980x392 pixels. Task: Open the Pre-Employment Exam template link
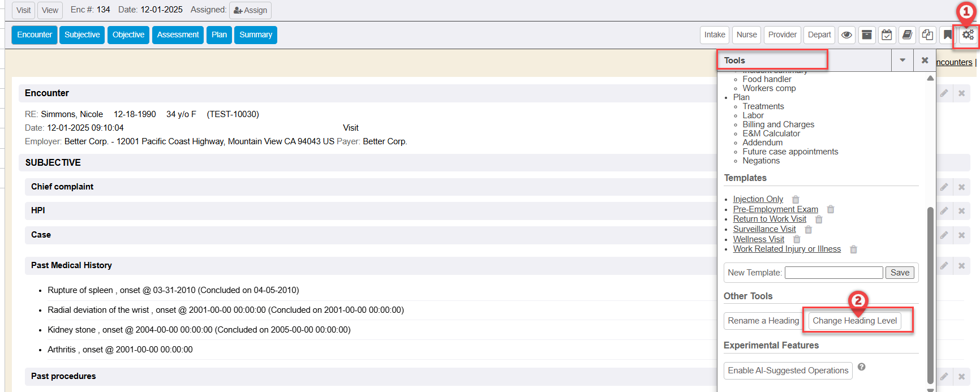(775, 209)
